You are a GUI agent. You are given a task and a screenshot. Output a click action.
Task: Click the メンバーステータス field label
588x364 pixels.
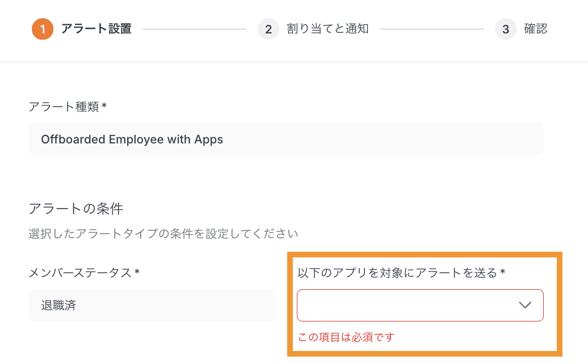pos(80,273)
